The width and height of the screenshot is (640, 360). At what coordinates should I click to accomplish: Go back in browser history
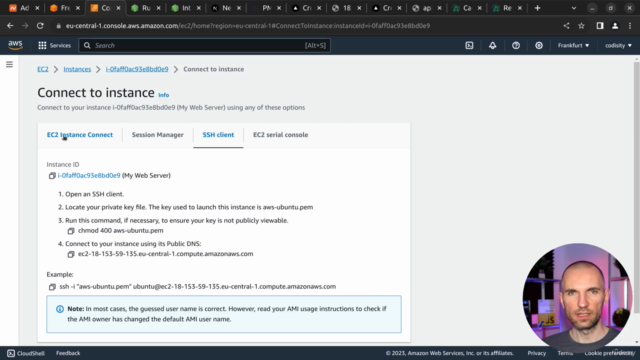click(10, 26)
